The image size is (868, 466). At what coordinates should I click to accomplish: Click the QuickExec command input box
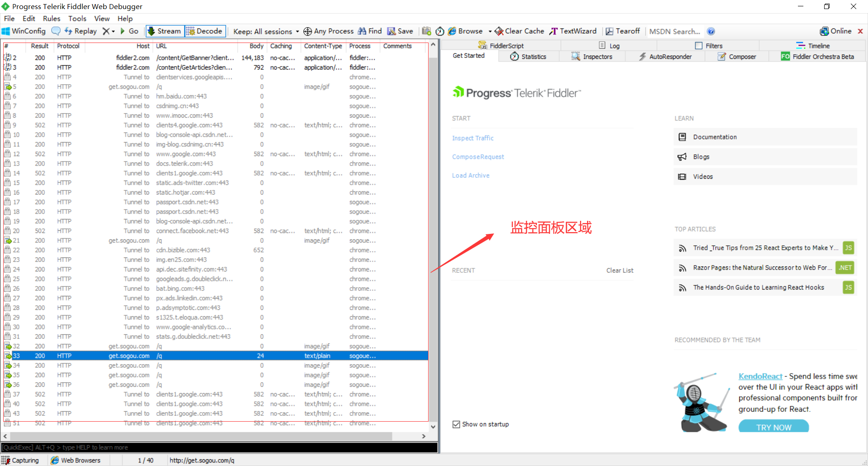point(219,447)
